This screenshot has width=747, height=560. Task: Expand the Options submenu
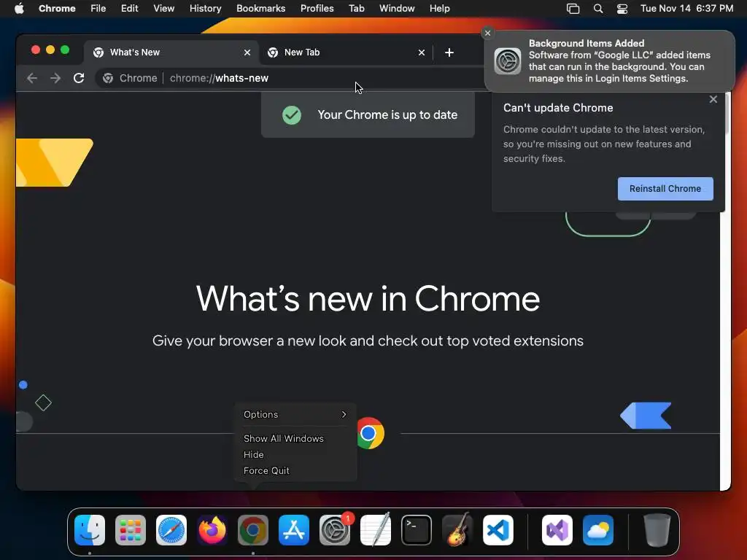pos(295,414)
